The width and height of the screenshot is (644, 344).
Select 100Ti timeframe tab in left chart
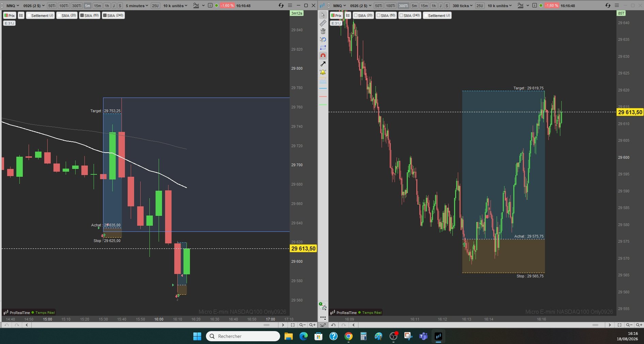coord(64,5)
